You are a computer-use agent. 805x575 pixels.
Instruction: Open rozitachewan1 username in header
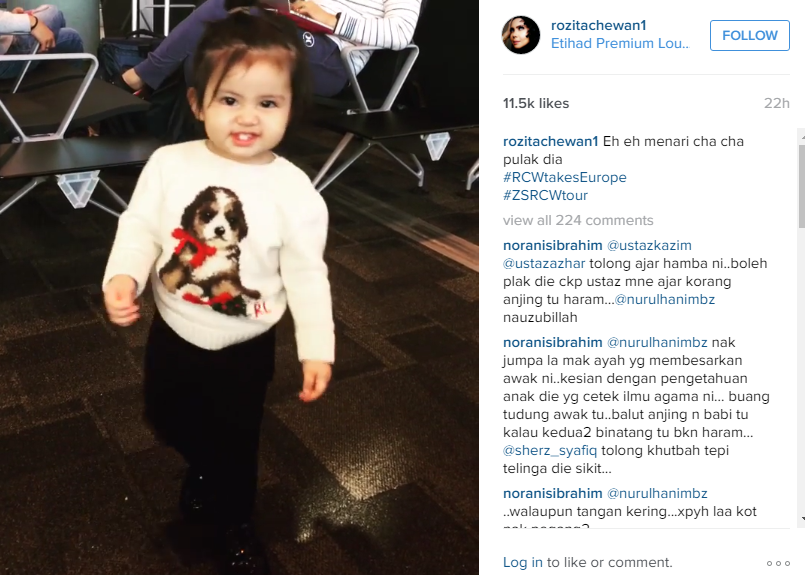[598, 25]
